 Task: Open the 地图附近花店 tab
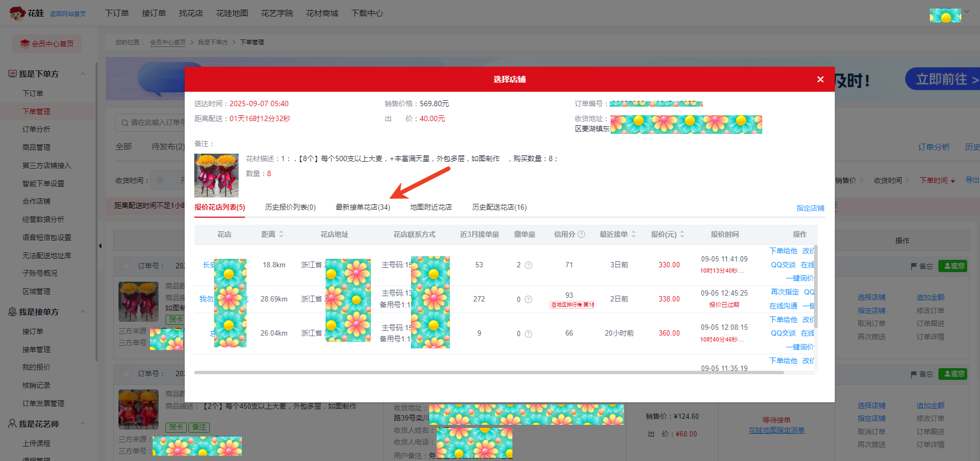coord(431,207)
